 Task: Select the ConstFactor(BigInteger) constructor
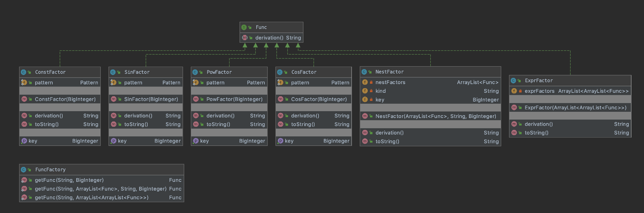[65, 99]
